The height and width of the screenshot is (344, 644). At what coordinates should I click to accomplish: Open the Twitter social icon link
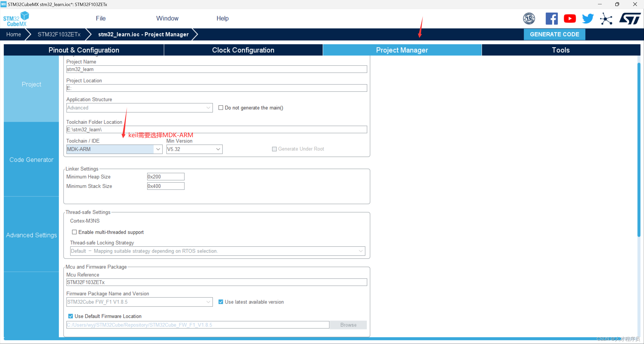tap(588, 18)
